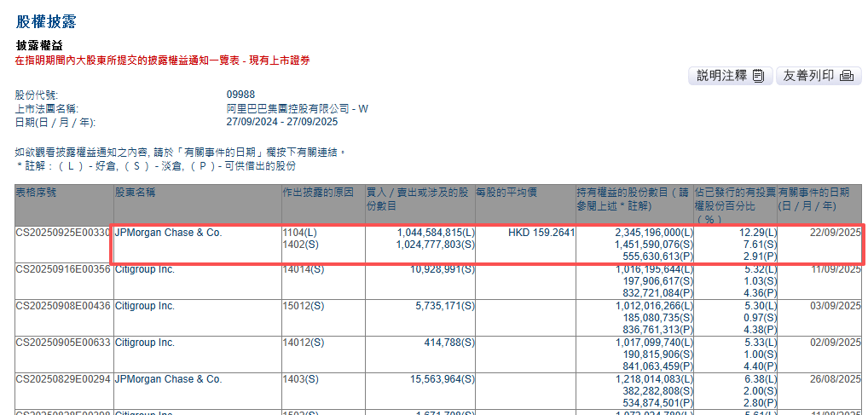
Task: Open event date 22/09/2025 link
Action: click(x=834, y=233)
